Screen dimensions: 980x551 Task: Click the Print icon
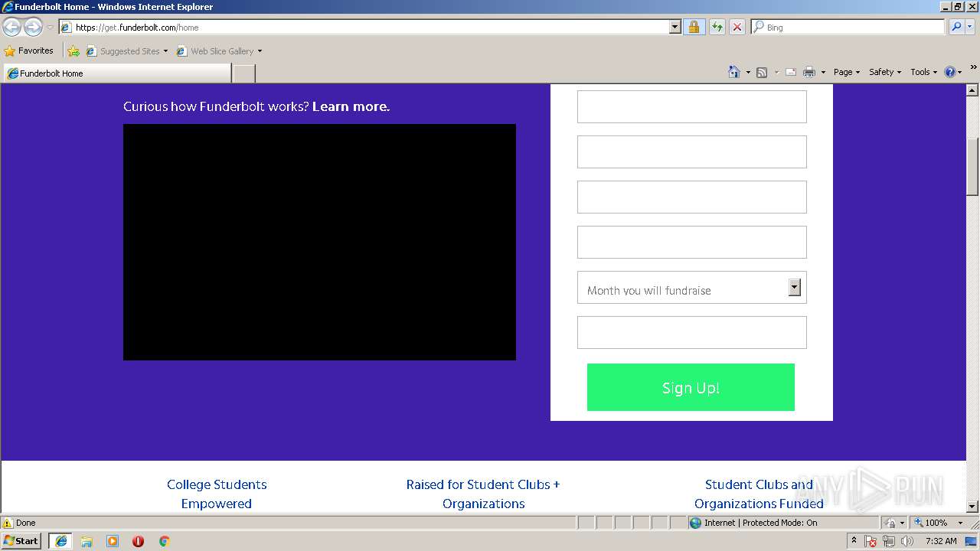point(809,72)
